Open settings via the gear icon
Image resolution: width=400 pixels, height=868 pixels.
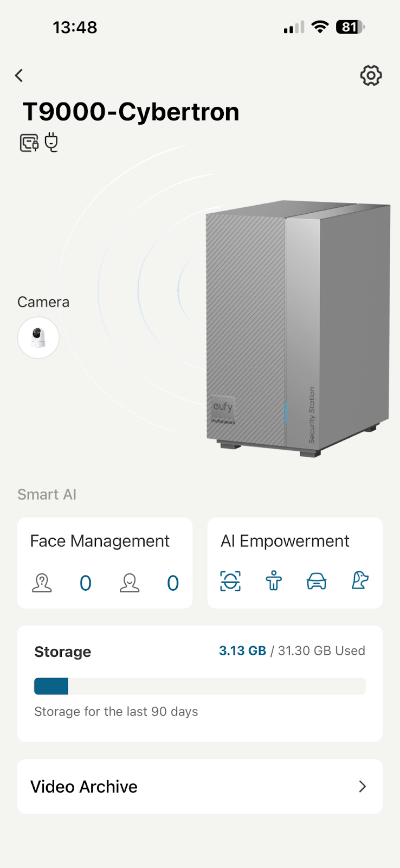tap(371, 75)
